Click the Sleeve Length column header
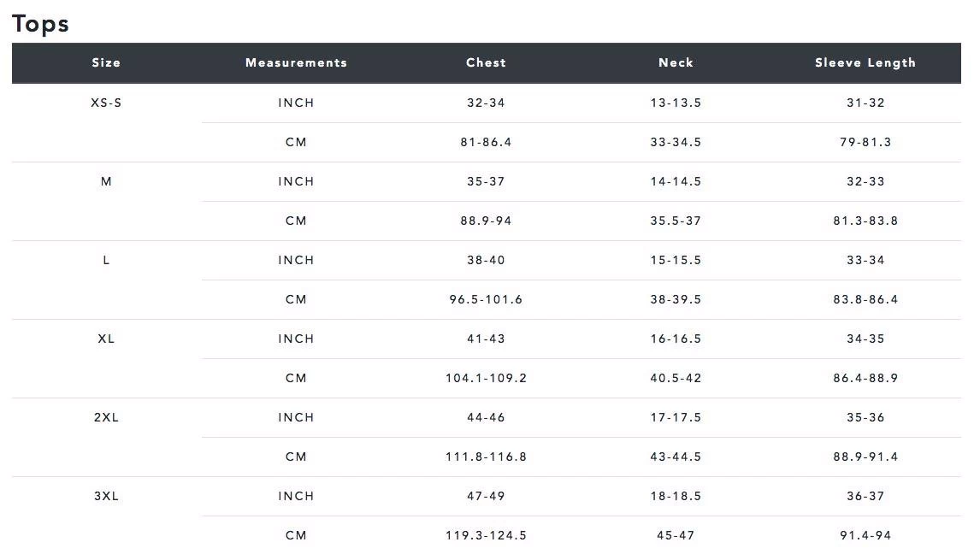 pyautogui.click(x=865, y=62)
